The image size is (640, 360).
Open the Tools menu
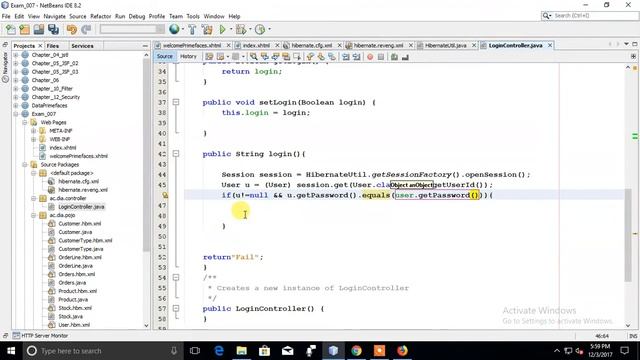[193, 16]
